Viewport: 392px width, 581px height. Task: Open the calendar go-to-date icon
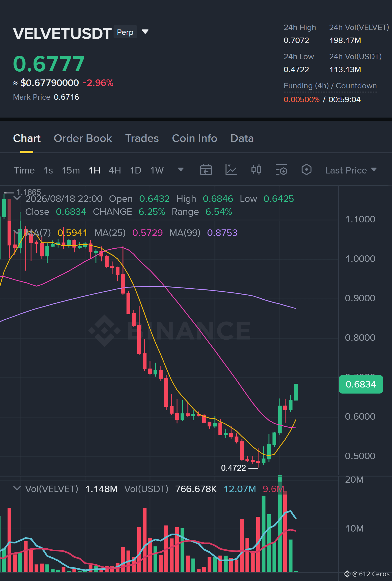click(x=206, y=170)
